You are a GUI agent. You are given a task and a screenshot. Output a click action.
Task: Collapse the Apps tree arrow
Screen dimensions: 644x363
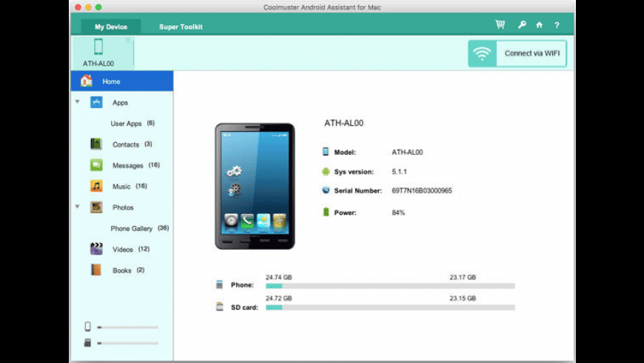coord(78,101)
